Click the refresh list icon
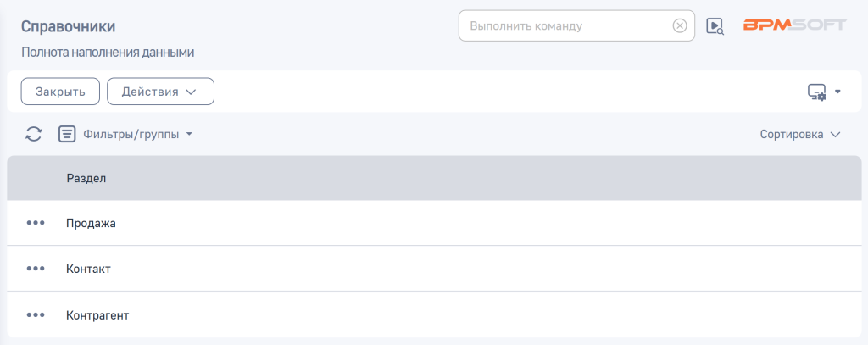 pos(34,134)
